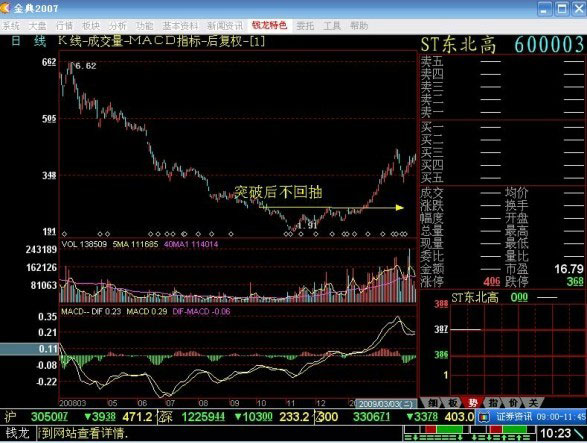Click the yellow arrowhead of the 突破后不回抽 annotation
Image resolution: width=587 pixels, height=443 pixels.
(399, 207)
